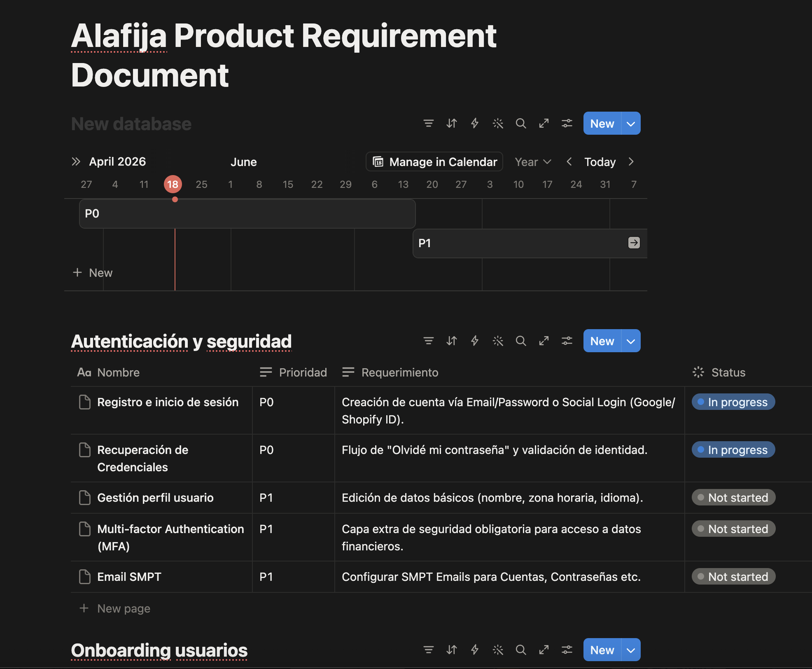Open automations for Onboarding usuarios
Screen dimensions: 812x669
click(x=475, y=650)
